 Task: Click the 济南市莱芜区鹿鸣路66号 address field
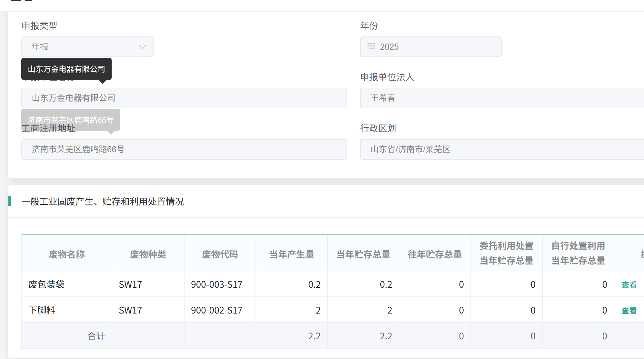184,149
